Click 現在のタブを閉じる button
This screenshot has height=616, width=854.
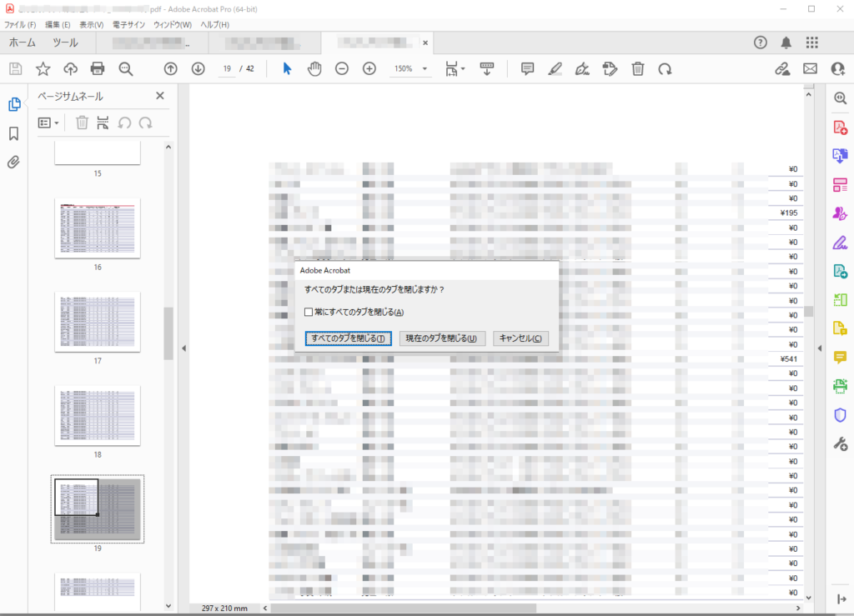(x=441, y=338)
